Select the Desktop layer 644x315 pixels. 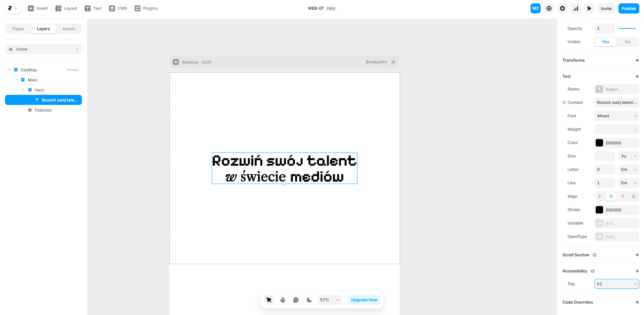[43, 70]
